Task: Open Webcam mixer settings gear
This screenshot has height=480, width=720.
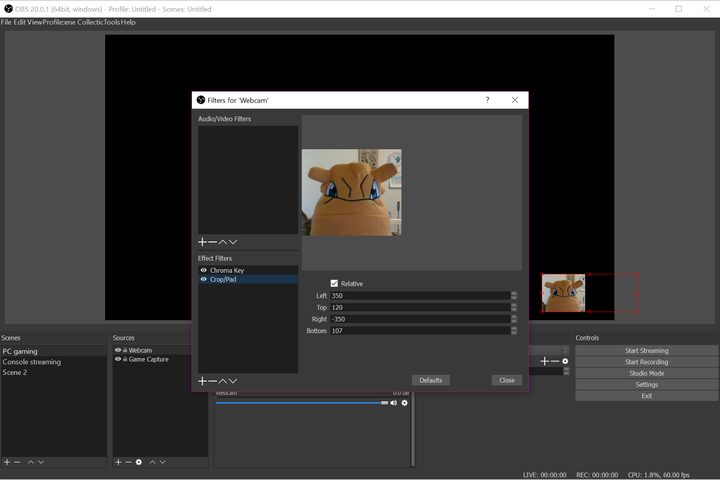Action: (405, 403)
